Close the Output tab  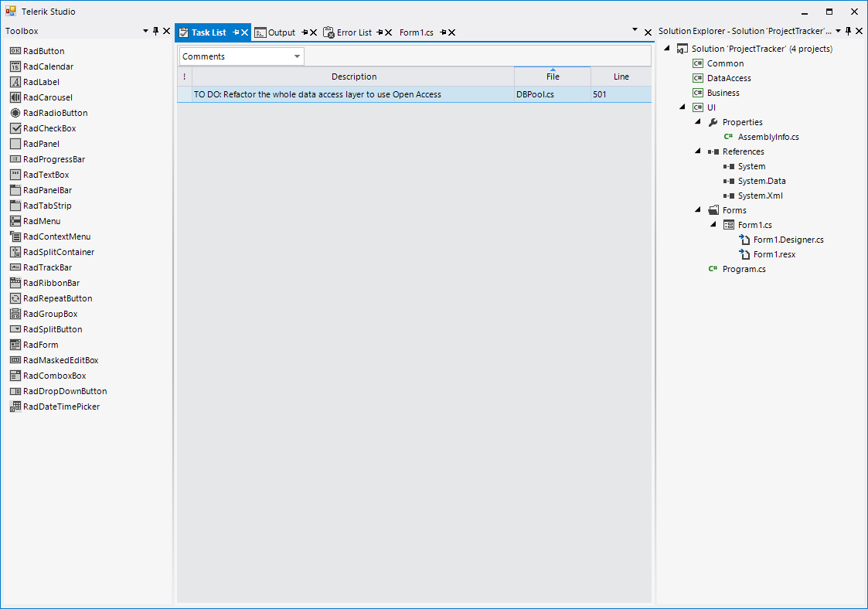click(x=314, y=32)
